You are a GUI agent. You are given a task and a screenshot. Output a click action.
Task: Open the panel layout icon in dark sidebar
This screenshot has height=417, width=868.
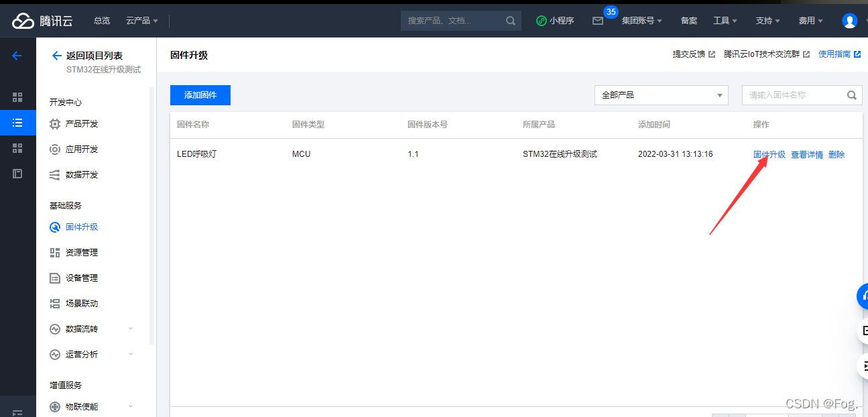(17, 174)
